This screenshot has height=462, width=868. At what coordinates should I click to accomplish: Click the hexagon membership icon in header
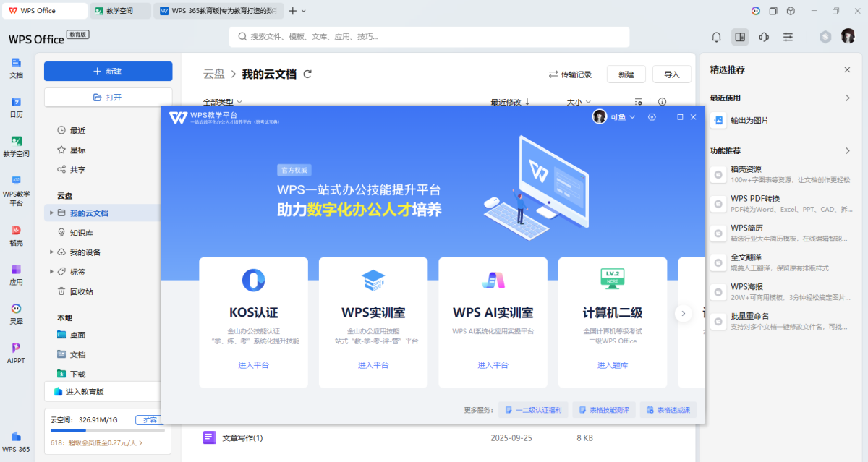click(825, 37)
